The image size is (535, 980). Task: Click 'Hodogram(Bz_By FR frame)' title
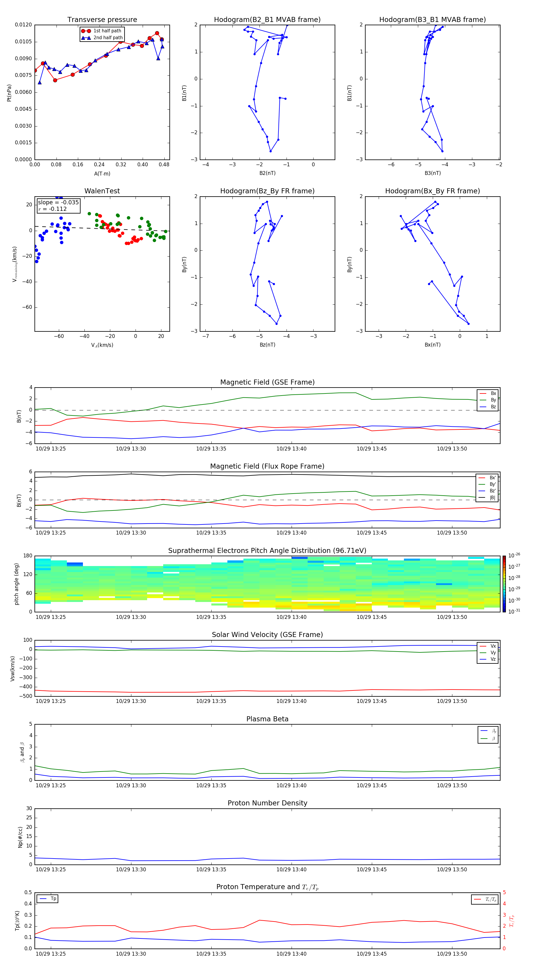(x=267, y=191)
